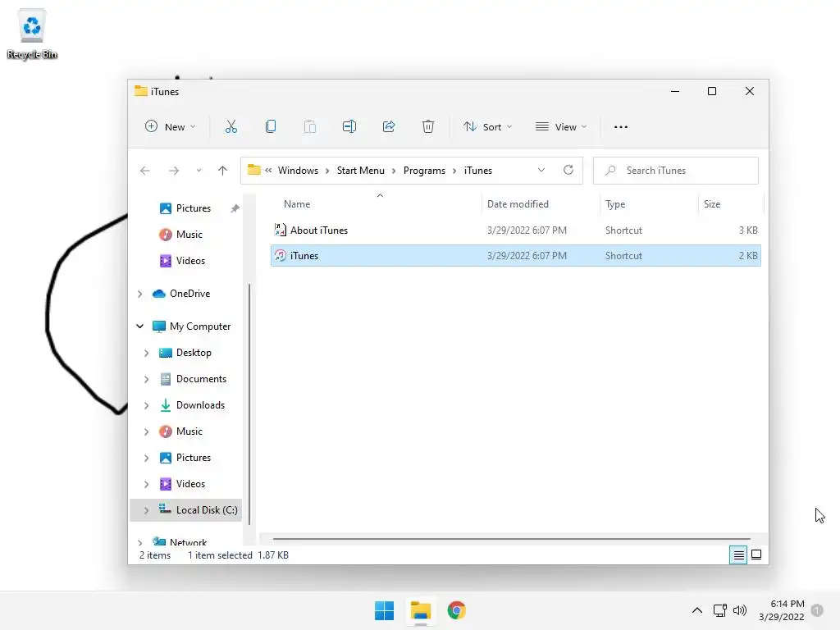
Task: Click the Copy icon in toolbar
Action: 271,127
